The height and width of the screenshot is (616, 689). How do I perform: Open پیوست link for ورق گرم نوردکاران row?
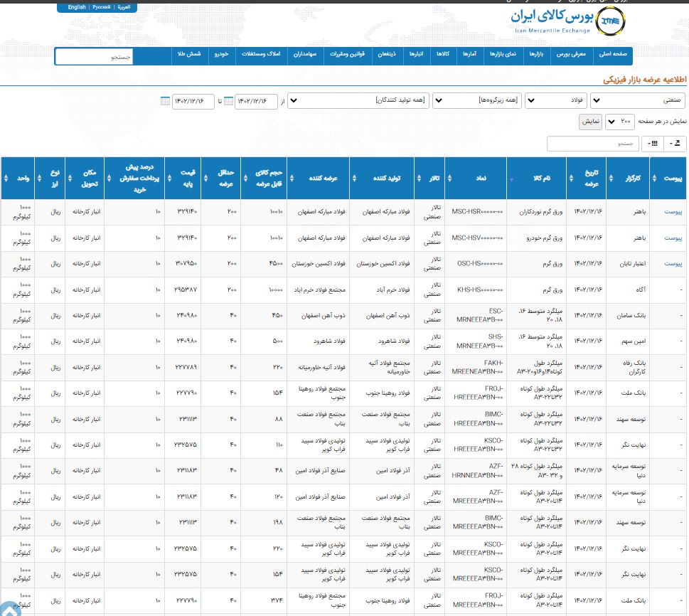[673, 212]
